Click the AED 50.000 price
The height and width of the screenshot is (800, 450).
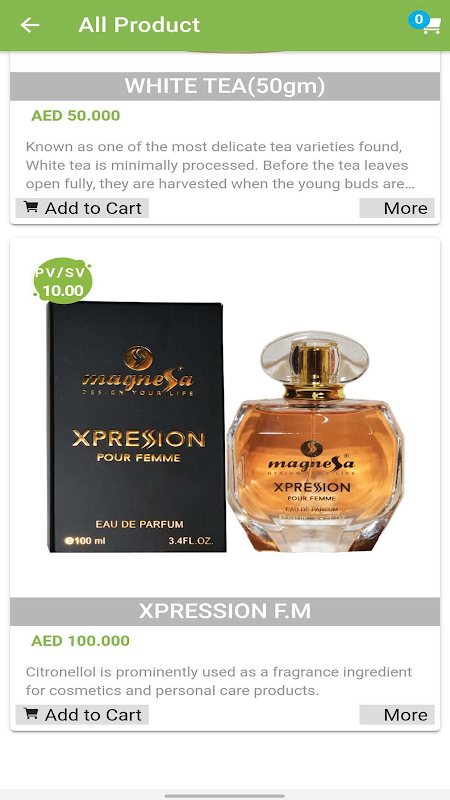pos(76,115)
